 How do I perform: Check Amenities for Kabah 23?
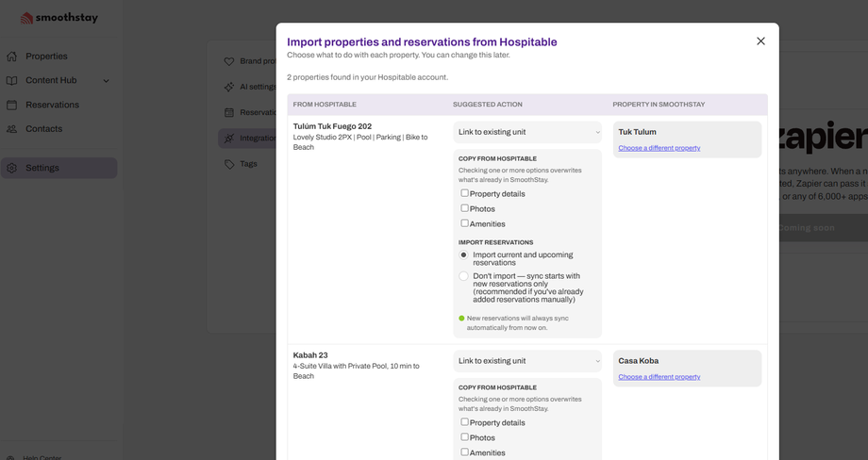point(464,452)
